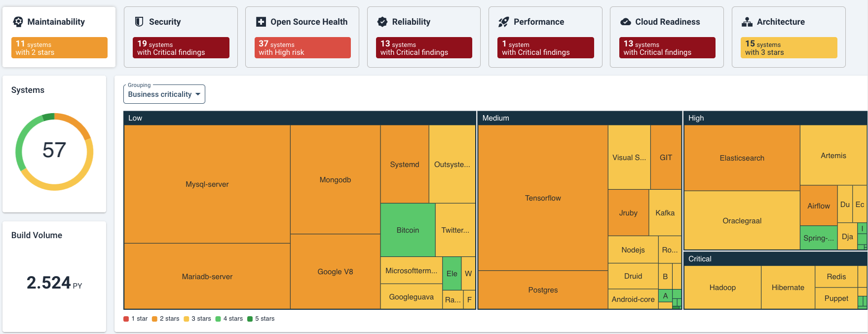
Task: Select the Postgres treemap tile
Action: [543, 290]
